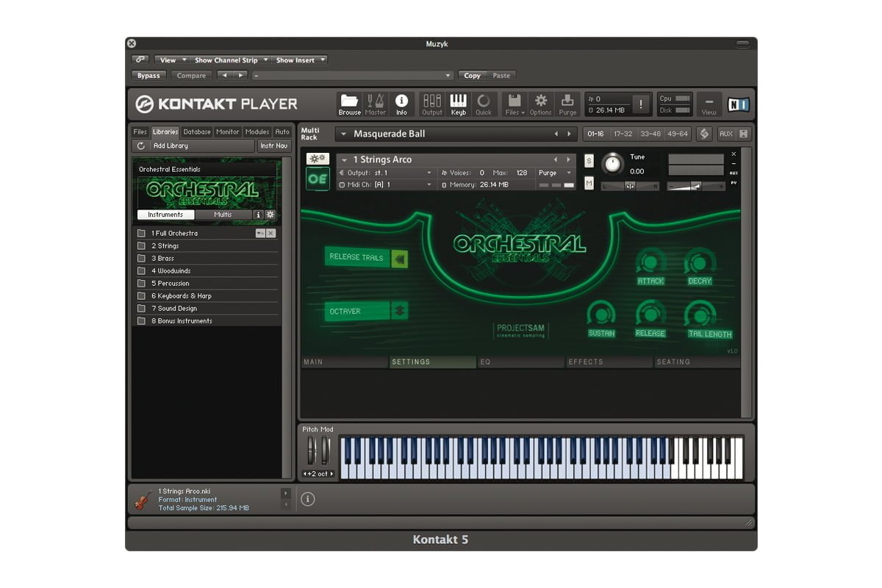Click the rack resize icon beside 49-64

(x=703, y=134)
